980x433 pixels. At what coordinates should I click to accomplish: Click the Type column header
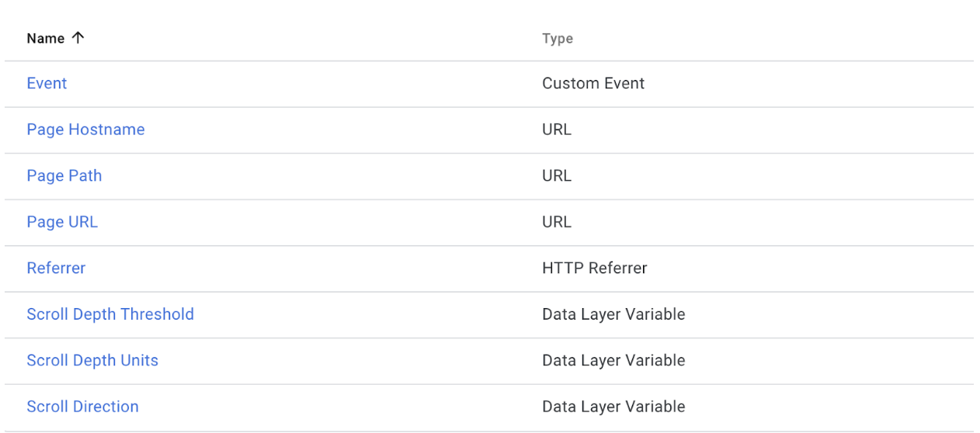(557, 39)
